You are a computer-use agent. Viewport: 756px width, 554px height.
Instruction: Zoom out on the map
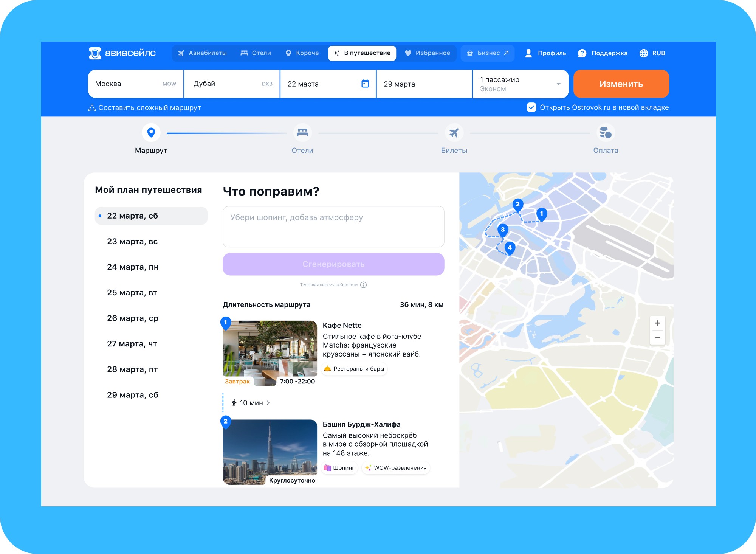coord(657,337)
